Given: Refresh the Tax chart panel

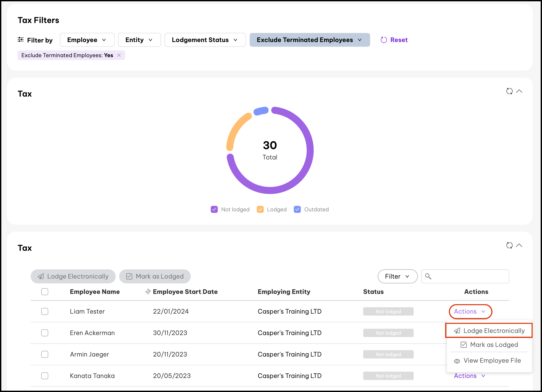Looking at the screenshot, I should pos(509,91).
